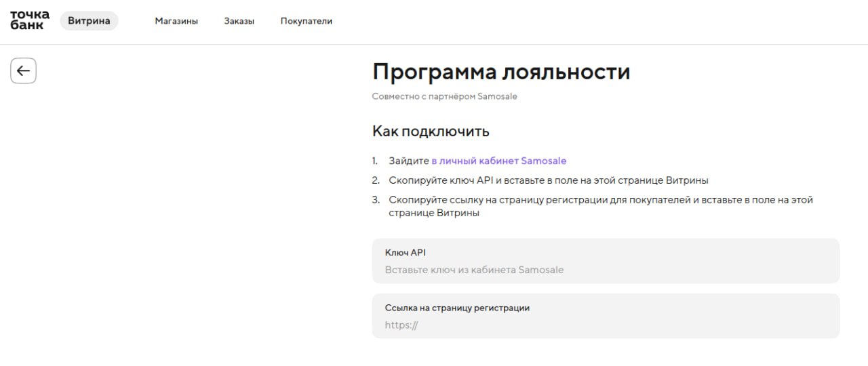868x366 pixels.
Task: Follow the 'в личный кабинет Samosale' link
Action: pos(499,161)
